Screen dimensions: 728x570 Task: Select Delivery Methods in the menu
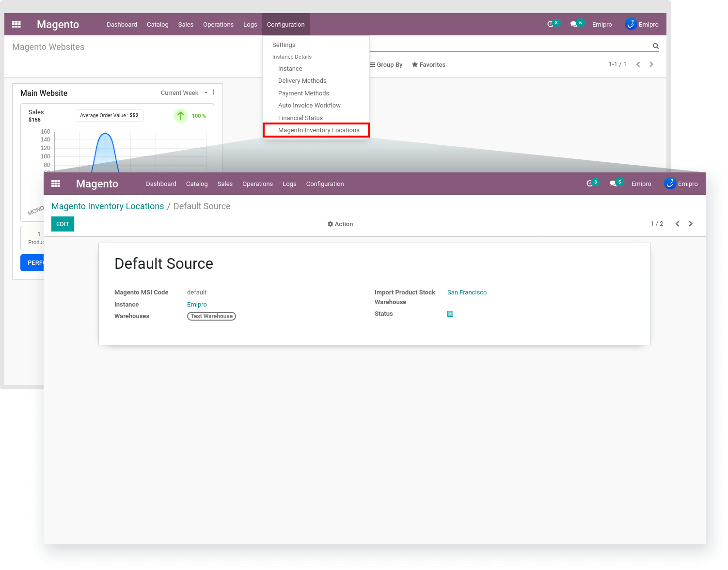click(302, 81)
